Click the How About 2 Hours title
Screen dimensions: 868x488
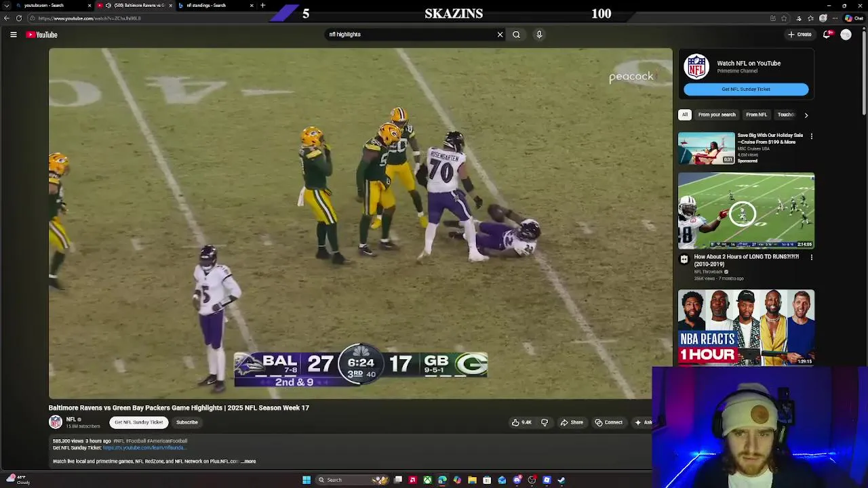[x=746, y=260]
